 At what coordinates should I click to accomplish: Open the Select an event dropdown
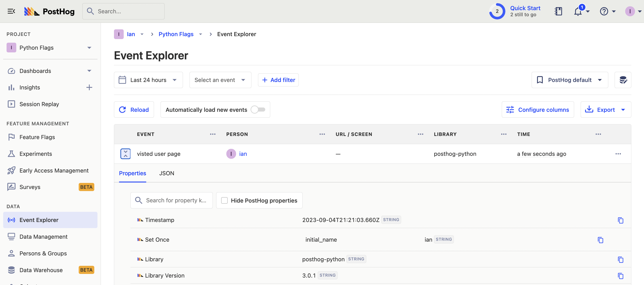coord(220,80)
